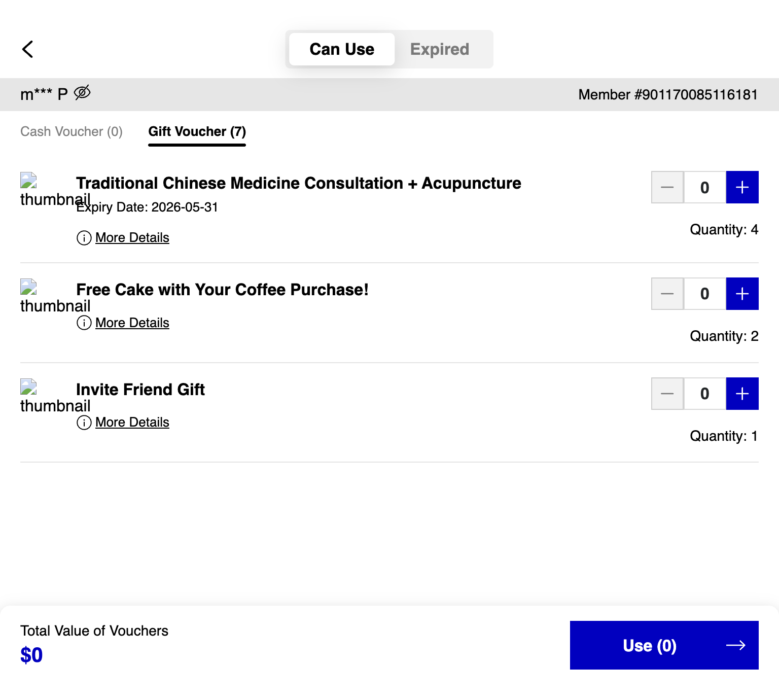Remove one Invite Friend Gift voucher
Image resolution: width=779 pixels, height=700 pixels.
(667, 394)
